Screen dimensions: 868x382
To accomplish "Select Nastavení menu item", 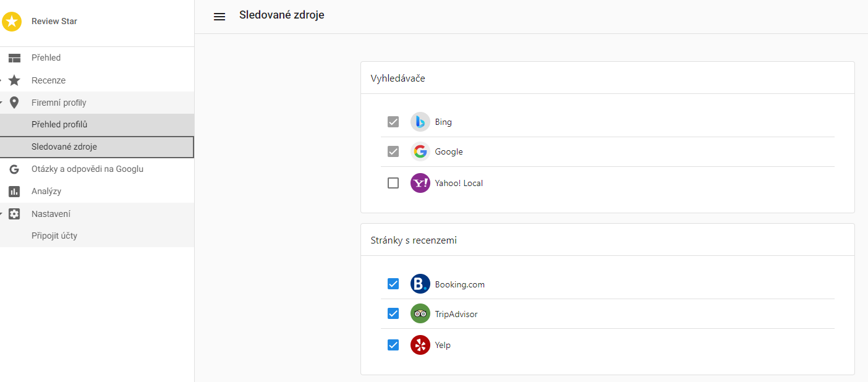I will tap(97, 214).
